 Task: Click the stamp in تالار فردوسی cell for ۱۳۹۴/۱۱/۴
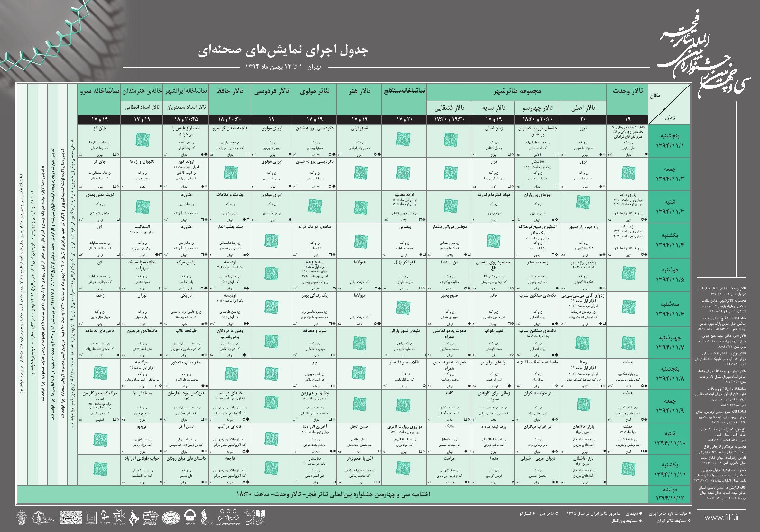(272, 241)
